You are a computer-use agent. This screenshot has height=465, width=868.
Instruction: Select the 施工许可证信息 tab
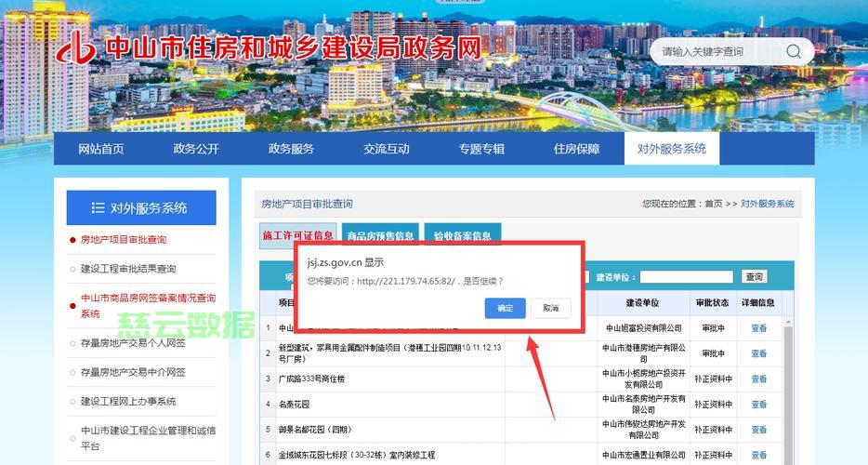pyautogui.click(x=297, y=236)
